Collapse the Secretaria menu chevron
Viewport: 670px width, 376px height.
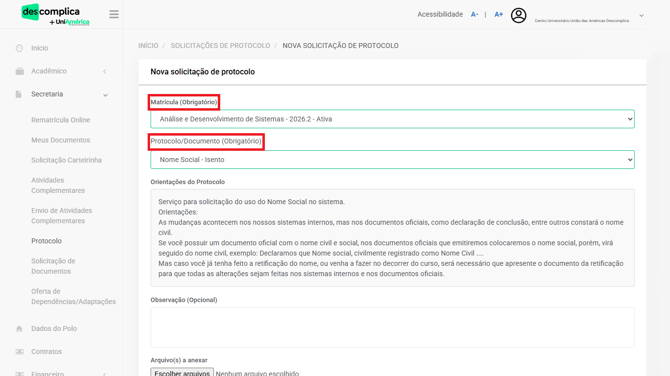pyautogui.click(x=105, y=95)
